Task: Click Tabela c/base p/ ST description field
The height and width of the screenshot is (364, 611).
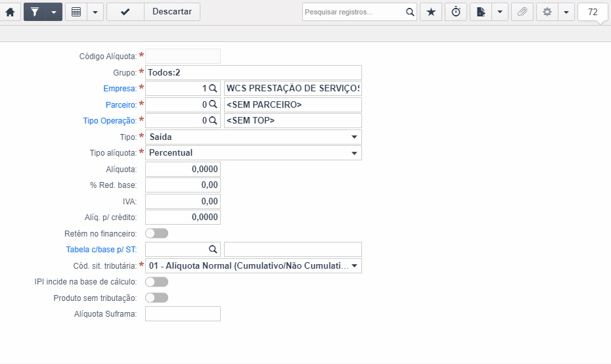Action: tap(292, 250)
